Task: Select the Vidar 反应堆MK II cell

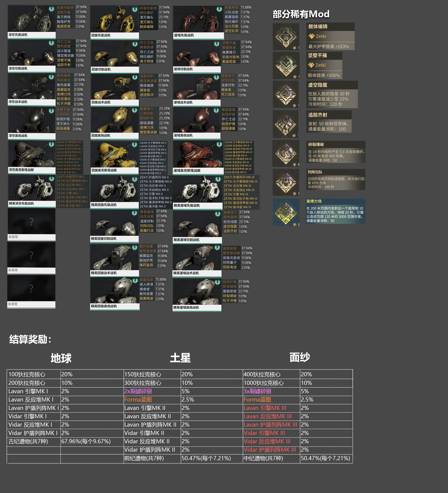Action: point(152,441)
